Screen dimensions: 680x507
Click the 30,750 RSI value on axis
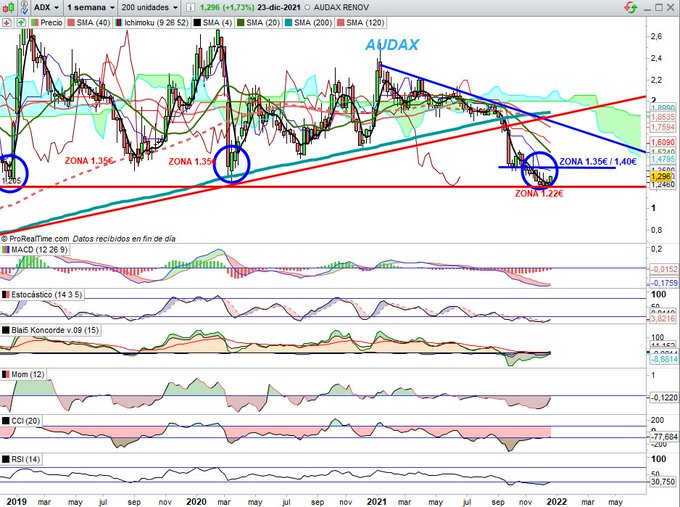click(663, 482)
